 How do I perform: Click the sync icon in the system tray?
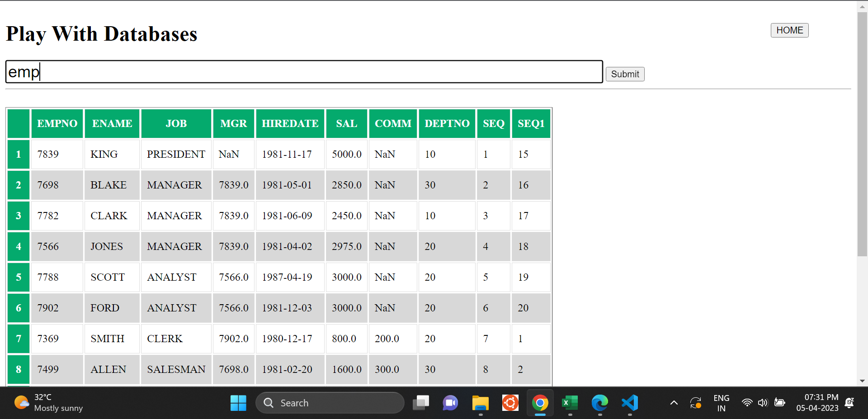click(696, 403)
